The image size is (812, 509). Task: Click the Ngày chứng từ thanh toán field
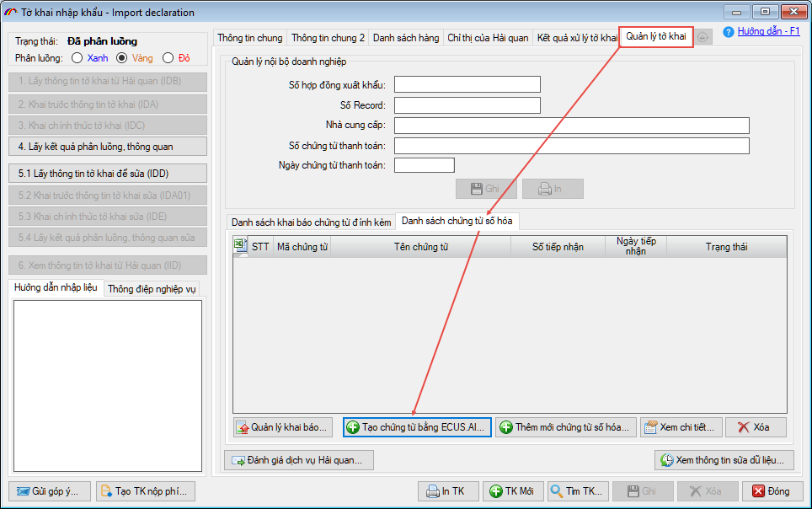(x=425, y=165)
